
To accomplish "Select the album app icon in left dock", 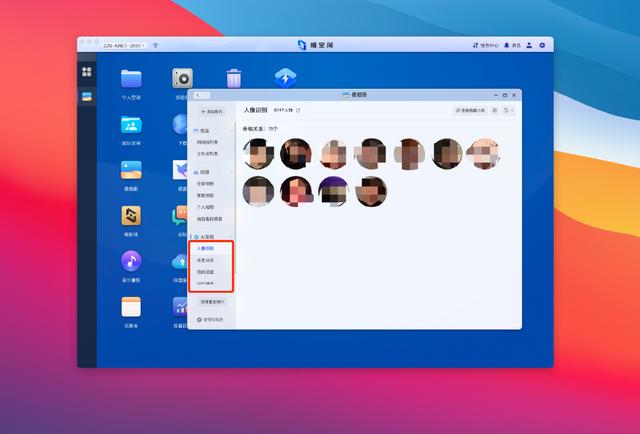I will click(x=87, y=97).
